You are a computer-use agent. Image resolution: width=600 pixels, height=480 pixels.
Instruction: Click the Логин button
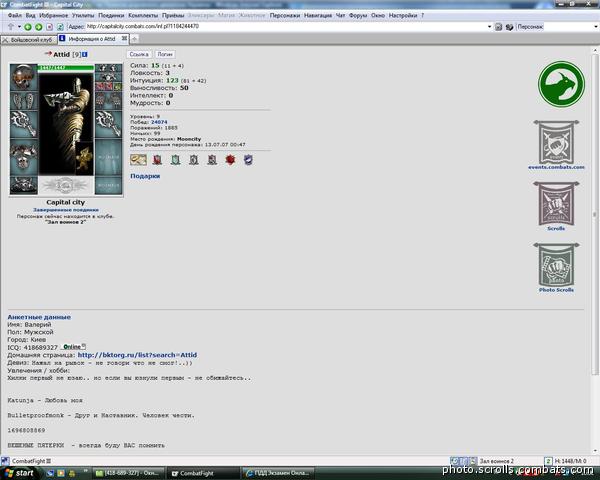click(165, 54)
